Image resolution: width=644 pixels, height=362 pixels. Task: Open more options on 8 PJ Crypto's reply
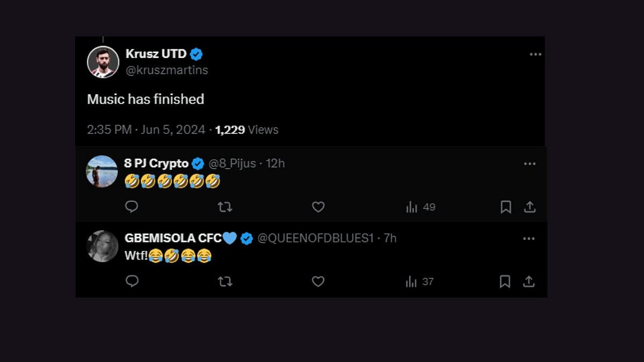coord(529,164)
